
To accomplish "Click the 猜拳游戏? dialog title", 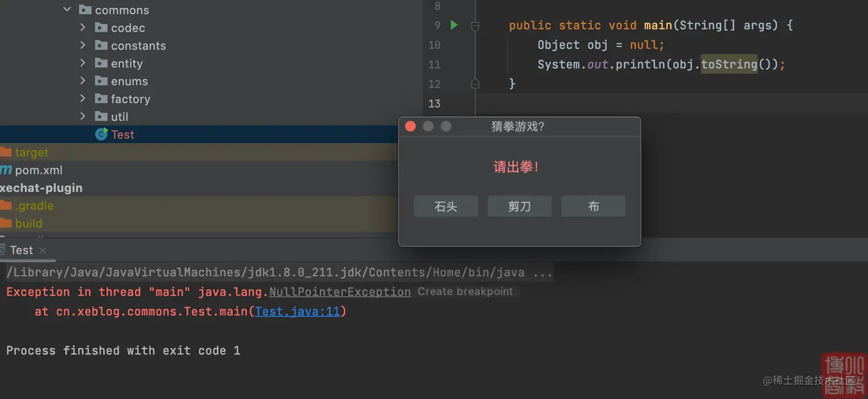I will pos(518,126).
